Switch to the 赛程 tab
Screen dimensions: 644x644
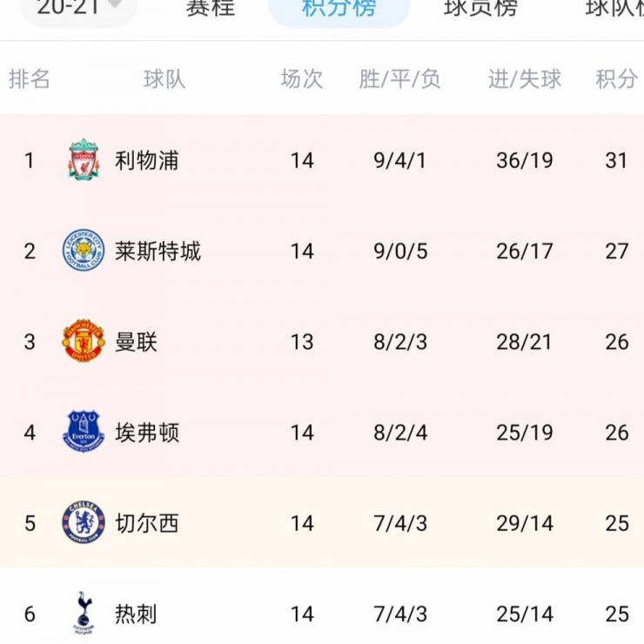coord(211,8)
